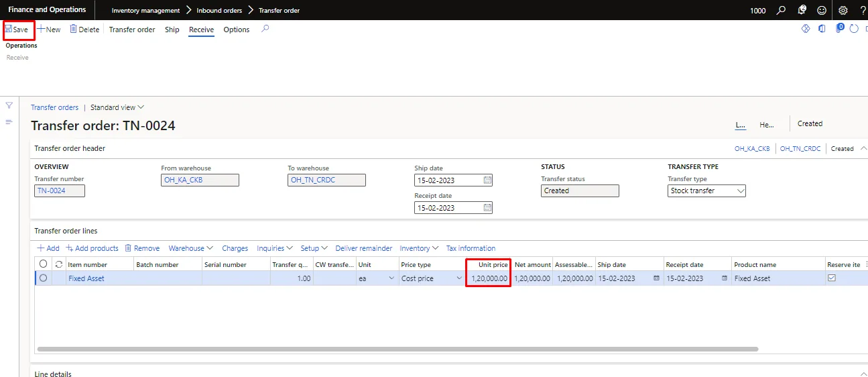Select all rows via header circle

44,264
